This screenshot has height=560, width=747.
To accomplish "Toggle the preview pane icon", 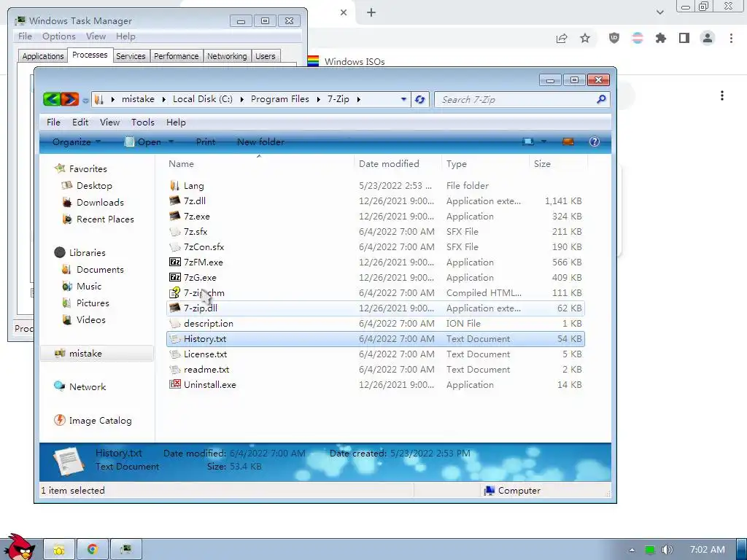I will click(568, 142).
